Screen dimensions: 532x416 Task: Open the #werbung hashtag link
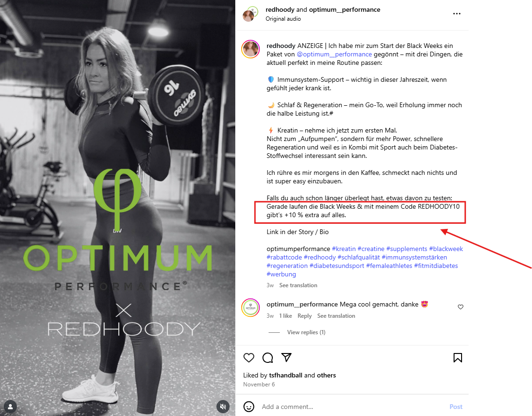(x=281, y=275)
